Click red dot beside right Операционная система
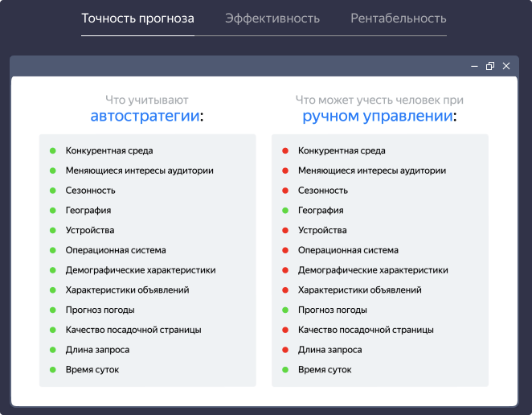Viewport: 532px width, 415px height. coord(284,250)
